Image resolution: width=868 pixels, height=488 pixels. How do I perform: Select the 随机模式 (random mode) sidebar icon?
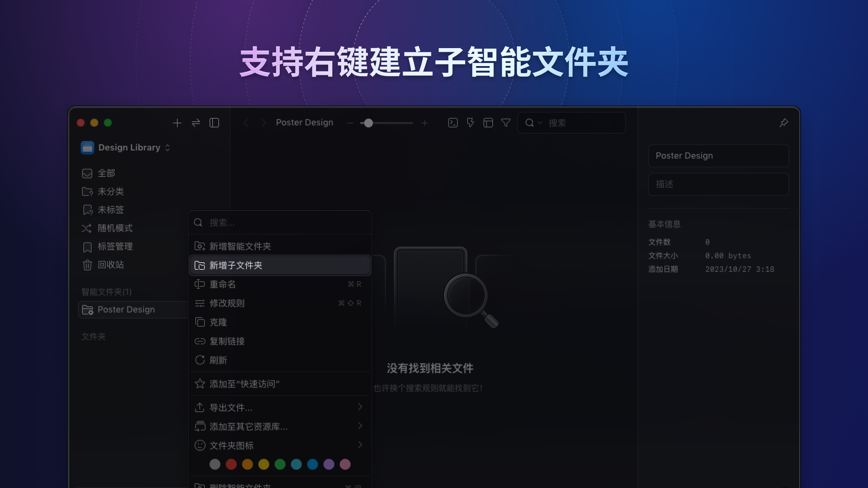87,228
